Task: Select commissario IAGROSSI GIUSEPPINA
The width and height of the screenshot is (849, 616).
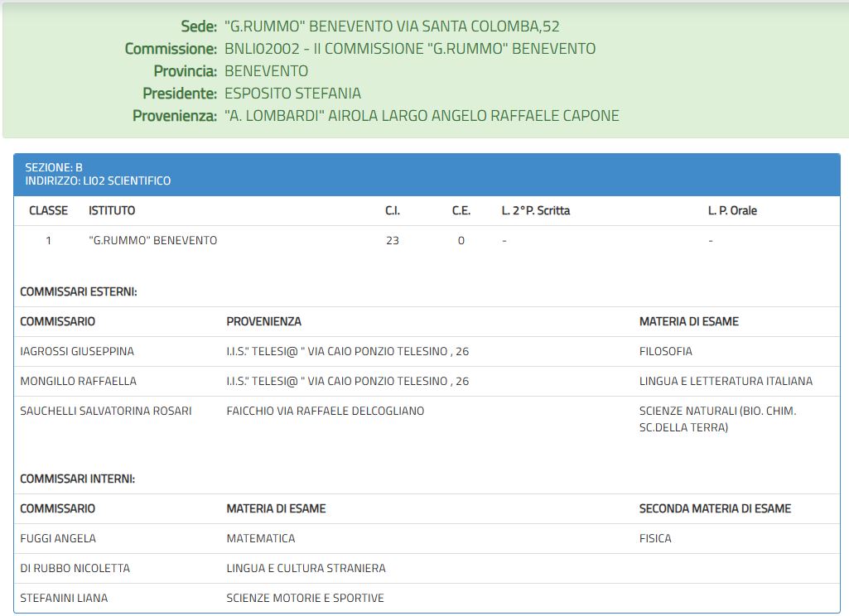Action: click(77, 351)
